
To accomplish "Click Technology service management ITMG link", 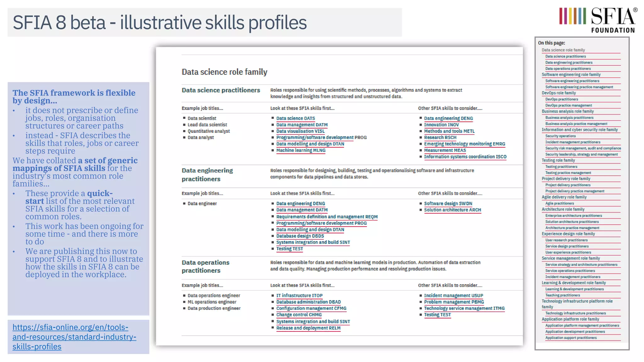I will coord(464,309).
